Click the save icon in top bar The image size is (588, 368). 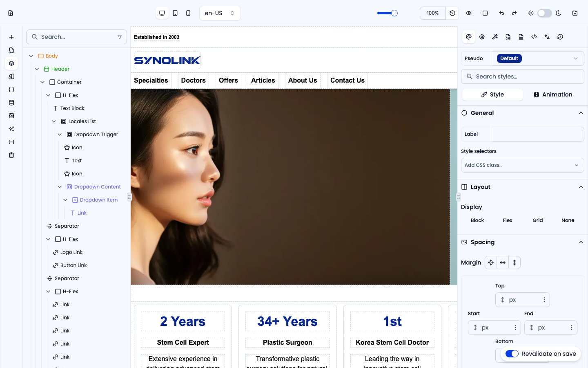(575, 13)
